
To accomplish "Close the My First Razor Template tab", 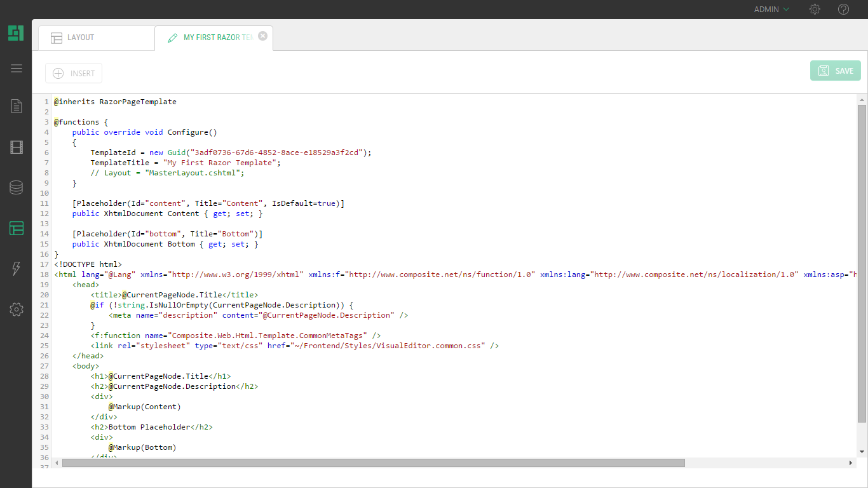I will tap(263, 36).
